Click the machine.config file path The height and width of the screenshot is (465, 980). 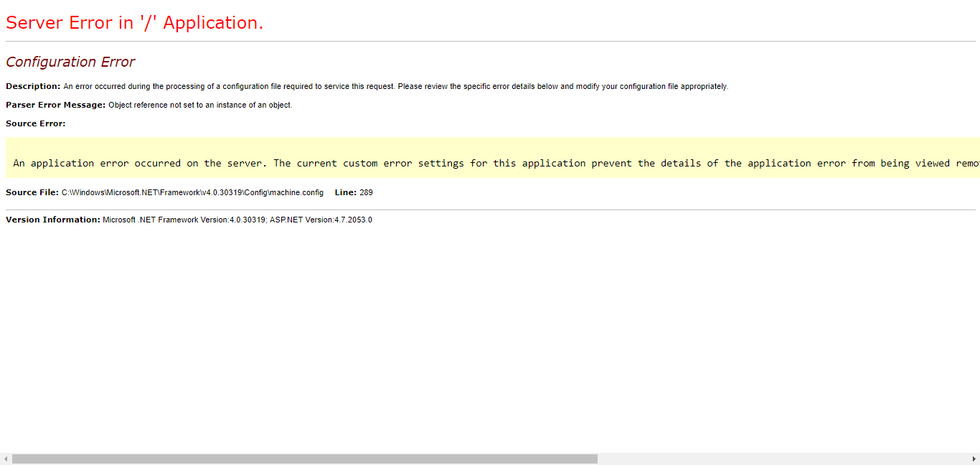pos(192,193)
